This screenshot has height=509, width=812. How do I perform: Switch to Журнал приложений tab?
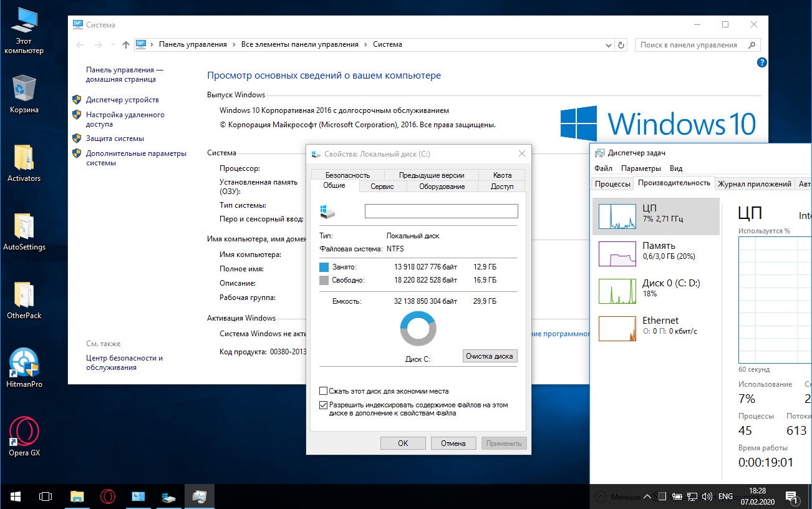(x=754, y=184)
